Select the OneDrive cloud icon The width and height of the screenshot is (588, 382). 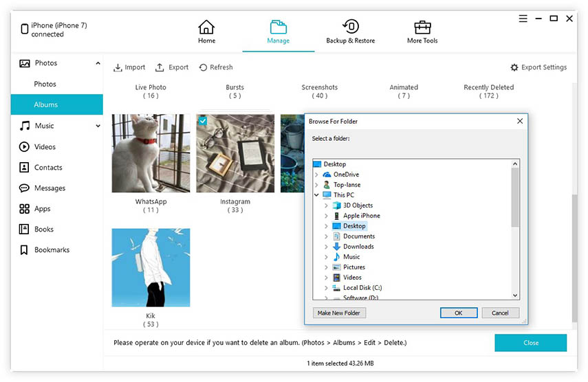tap(327, 175)
